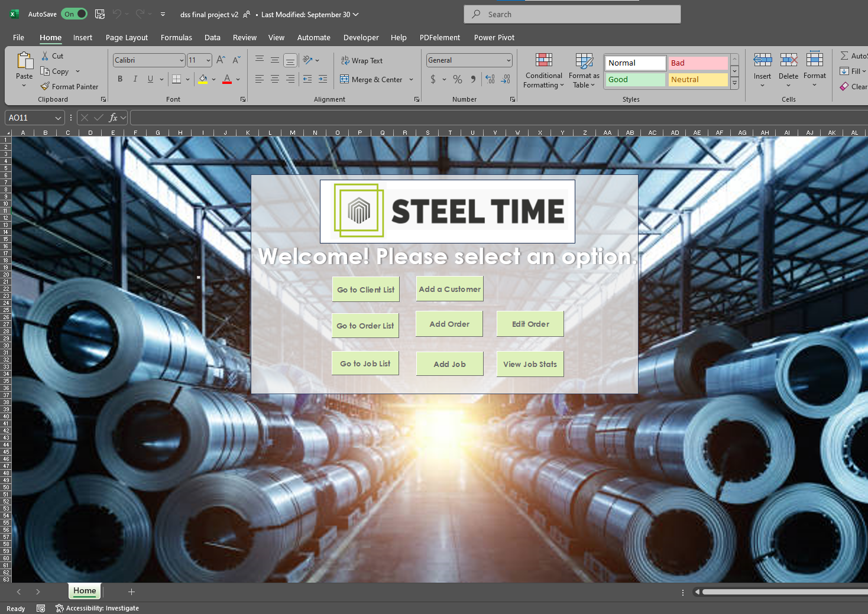Open the Font name dropdown

click(x=182, y=60)
